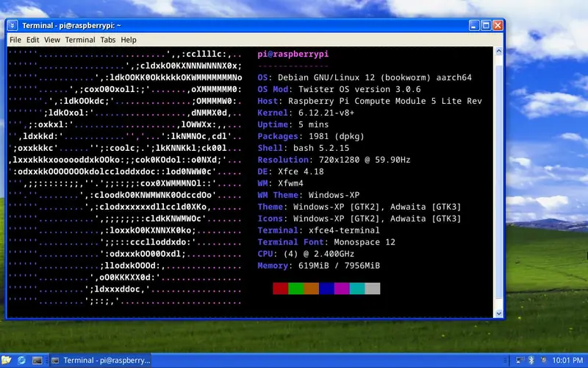
Task: Select the Terminal - pi@raspberry taskbar button
Action: point(100,361)
